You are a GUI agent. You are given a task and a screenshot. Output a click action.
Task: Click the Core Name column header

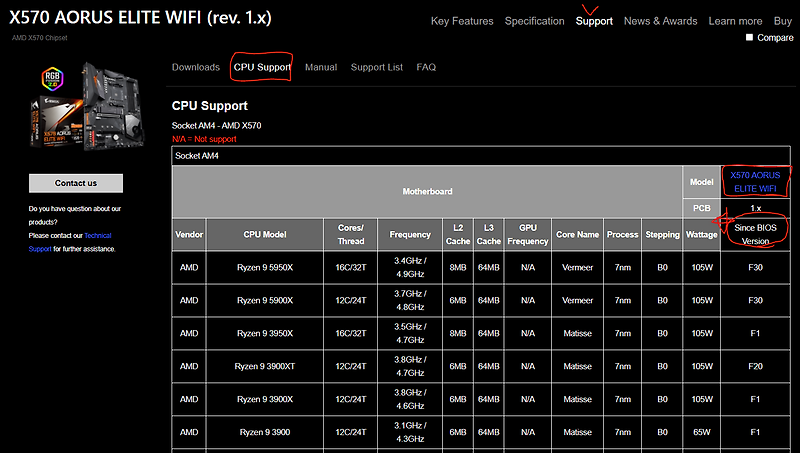(x=578, y=235)
